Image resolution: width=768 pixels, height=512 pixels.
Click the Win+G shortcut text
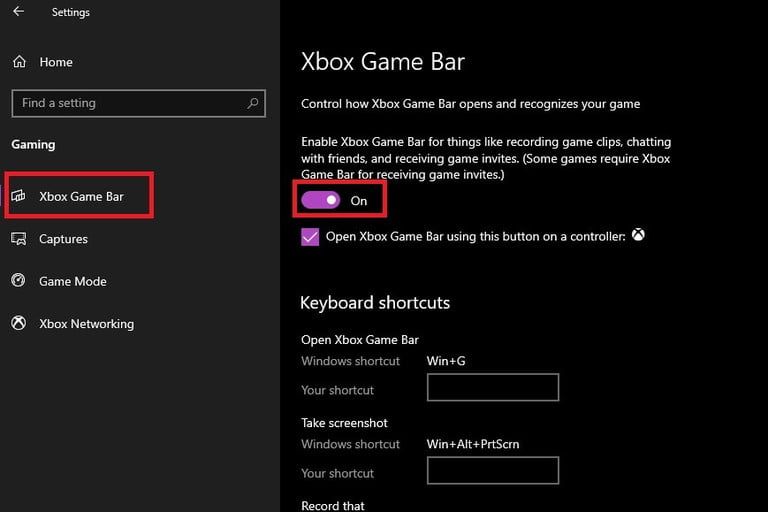(x=446, y=361)
